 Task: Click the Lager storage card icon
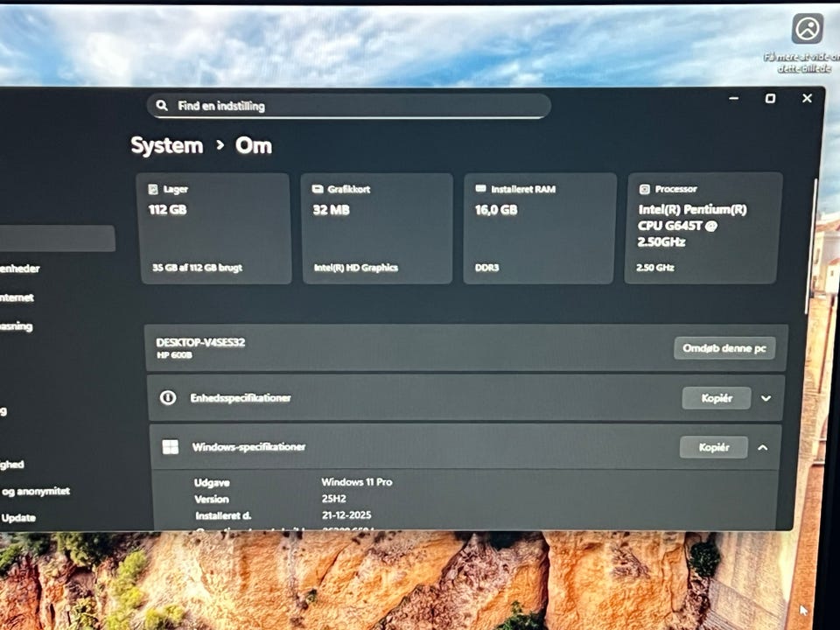coord(153,189)
